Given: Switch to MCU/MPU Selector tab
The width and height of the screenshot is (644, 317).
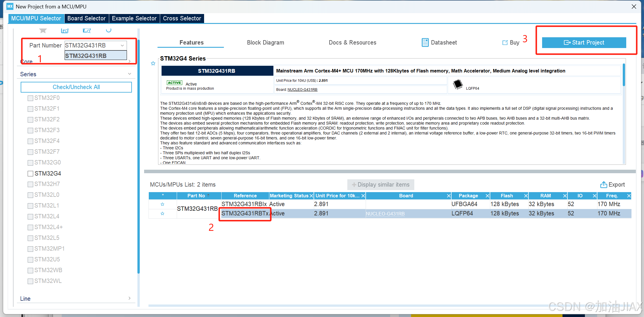Looking at the screenshot, I should [x=36, y=18].
